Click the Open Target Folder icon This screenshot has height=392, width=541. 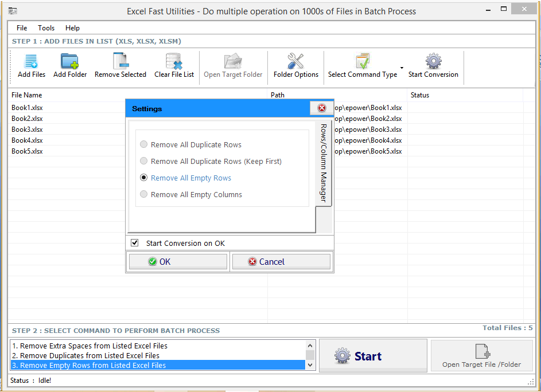point(233,62)
